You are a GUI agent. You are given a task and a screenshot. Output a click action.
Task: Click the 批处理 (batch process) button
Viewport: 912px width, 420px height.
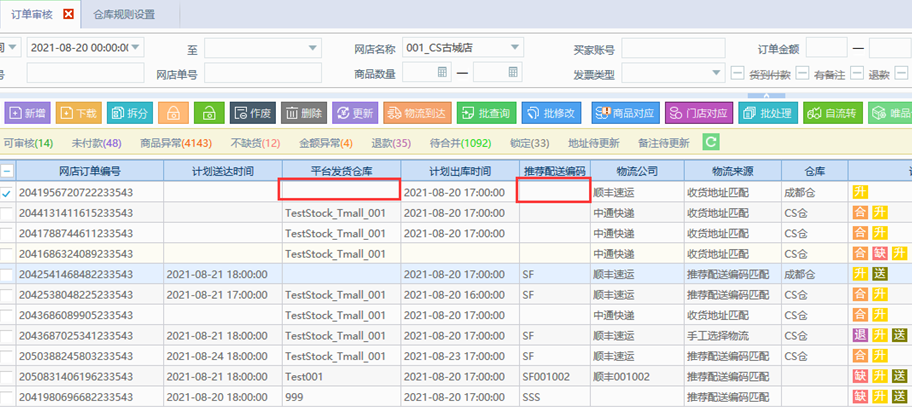(x=768, y=113)
